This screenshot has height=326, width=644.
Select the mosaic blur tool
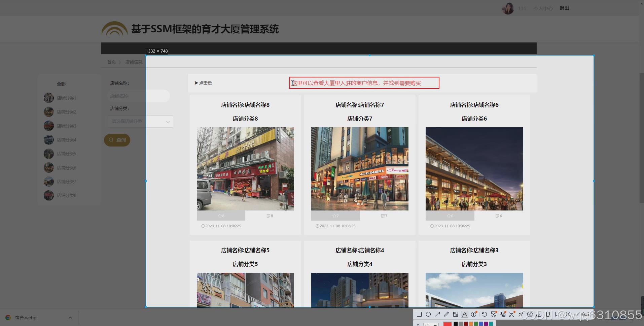pyautogui.click(x=456, y=314)
